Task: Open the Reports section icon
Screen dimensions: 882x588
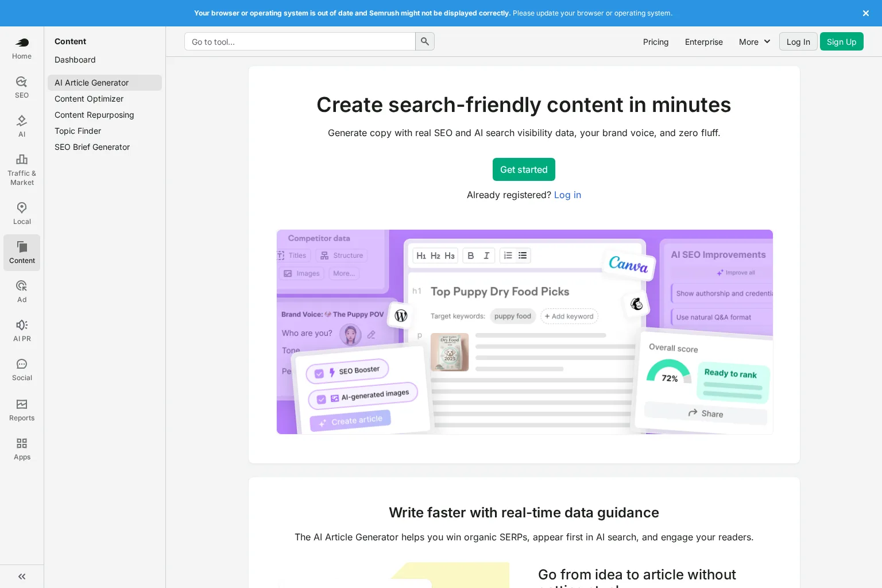Action: pyautogui.click(x=22, y=410)
